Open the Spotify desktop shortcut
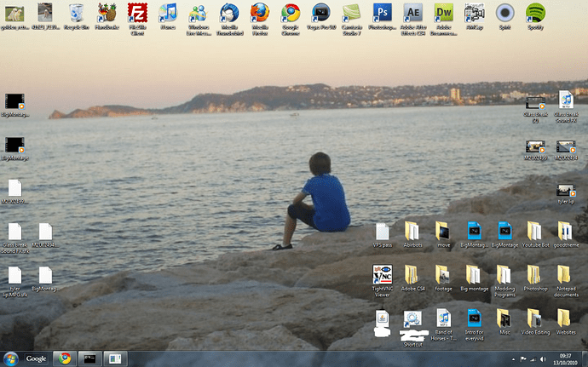 [535, 13]
